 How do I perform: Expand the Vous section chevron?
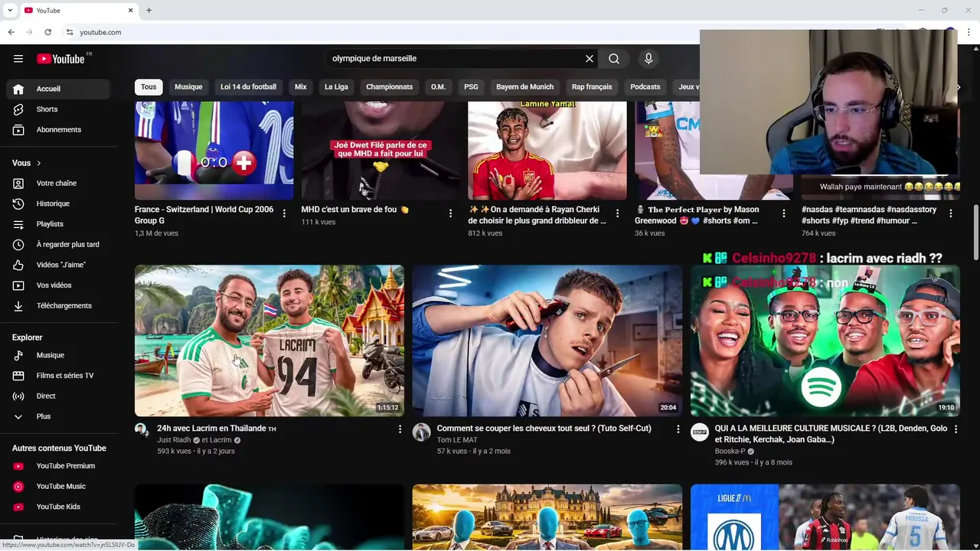pos(38,163)
